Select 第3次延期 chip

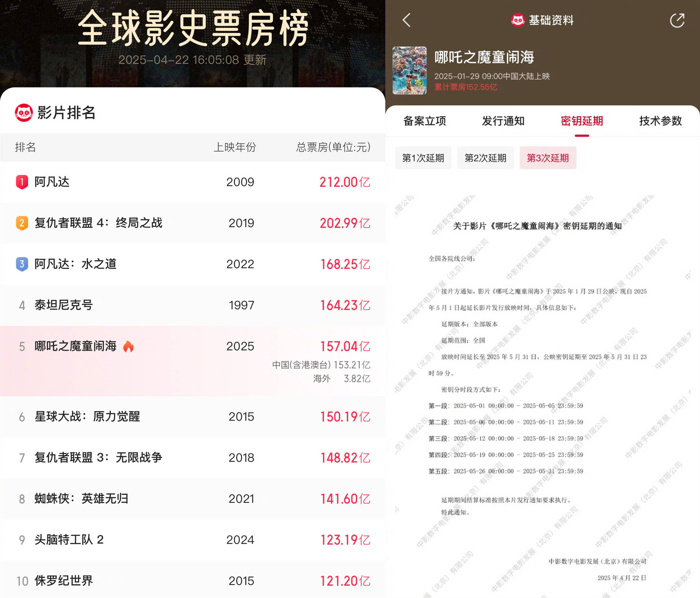pos(548,158)
